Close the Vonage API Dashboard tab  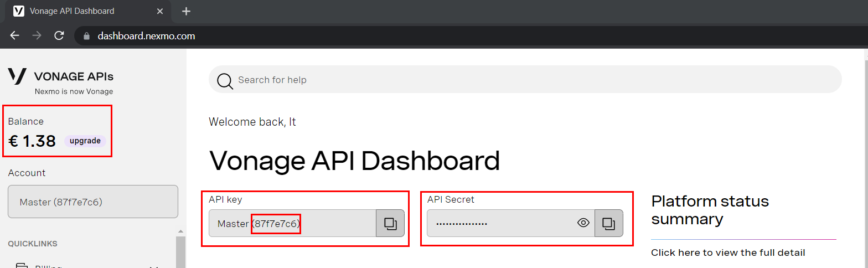pyautogui.click(x=160, y=11)
